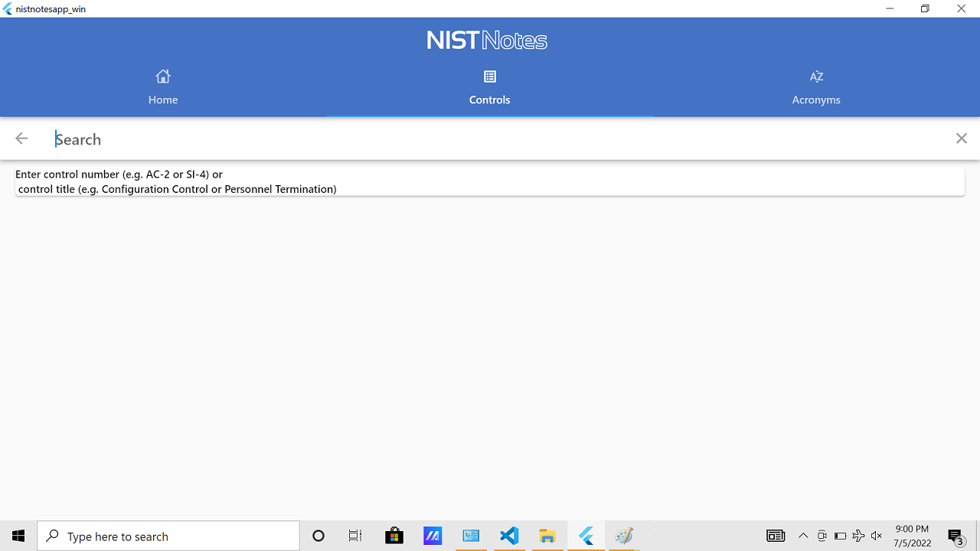Click the taskbar search box
This screenshot has height=551, width=980.
point(168,536)
